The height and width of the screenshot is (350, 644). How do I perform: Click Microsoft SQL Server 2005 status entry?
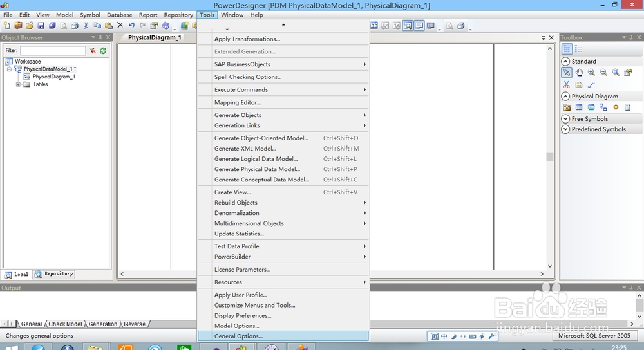[594, 336]
